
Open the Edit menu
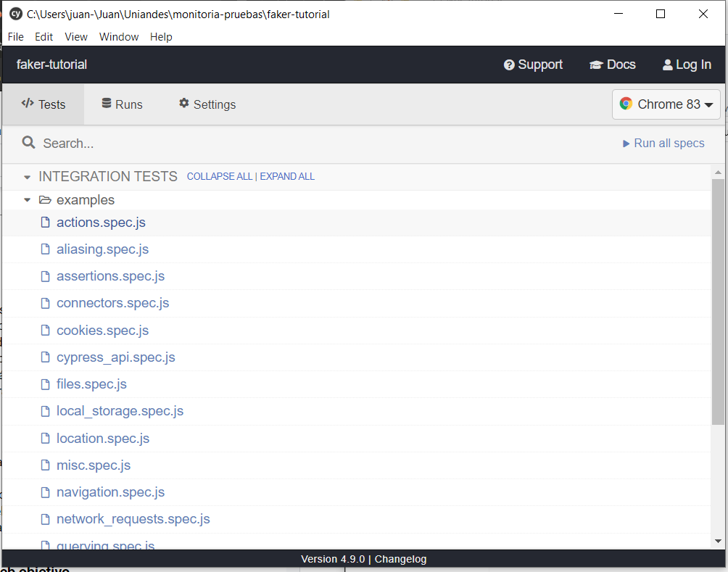coord(44,37)
